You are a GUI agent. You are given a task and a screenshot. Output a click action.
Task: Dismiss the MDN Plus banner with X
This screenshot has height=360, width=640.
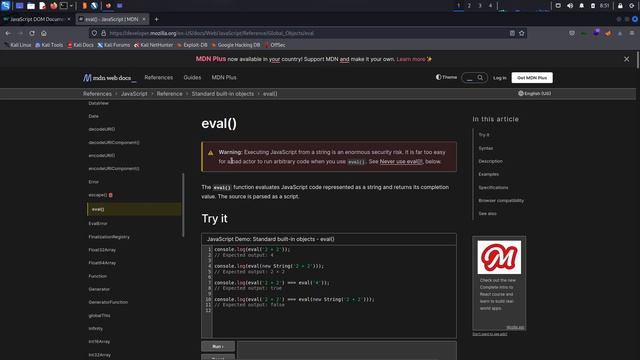point(627,59)
